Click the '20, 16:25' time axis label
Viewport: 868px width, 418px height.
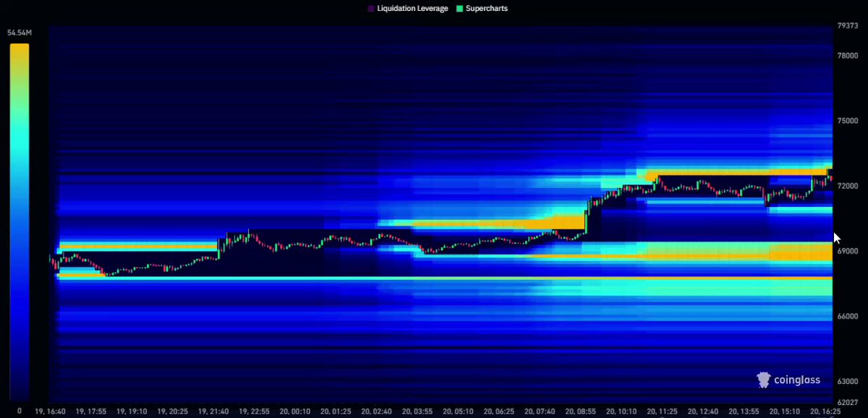[x=827, y=411]
